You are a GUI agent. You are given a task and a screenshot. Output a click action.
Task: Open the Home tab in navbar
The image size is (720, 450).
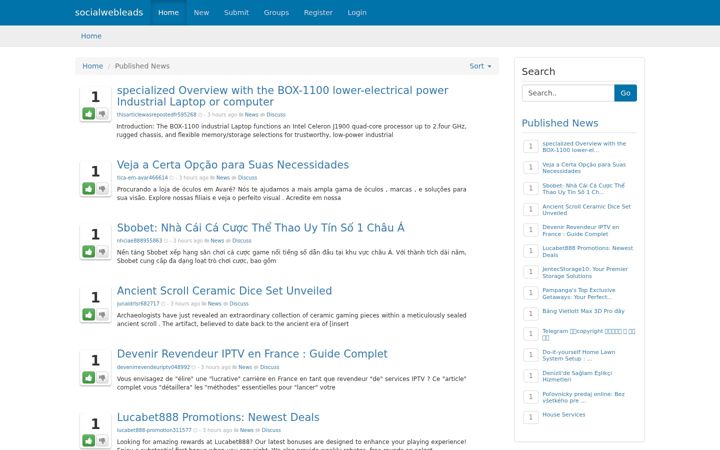169,12
